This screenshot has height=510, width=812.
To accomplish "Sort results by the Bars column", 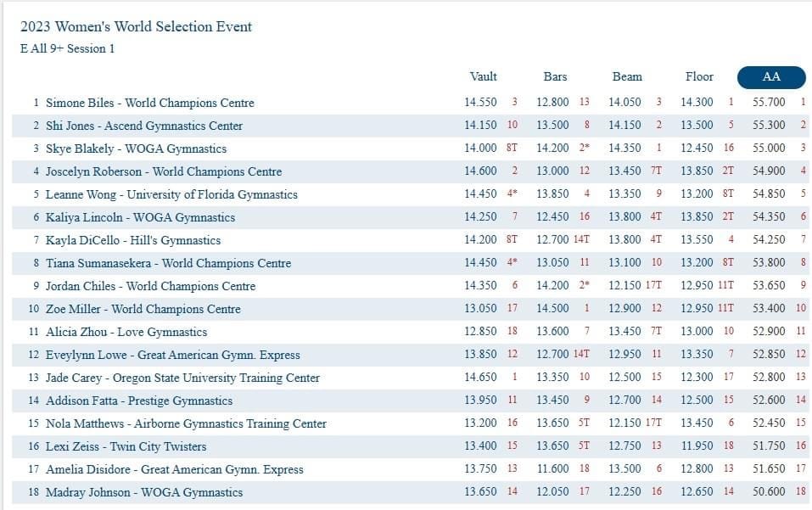I will click(x=555, y=76).
